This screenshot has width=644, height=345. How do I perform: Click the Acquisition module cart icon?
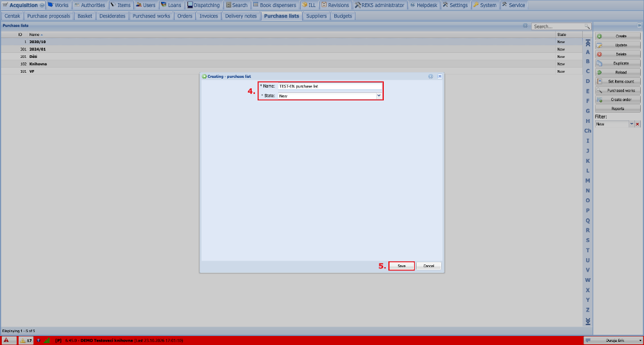pyautogui.click(x=5, y=5)
